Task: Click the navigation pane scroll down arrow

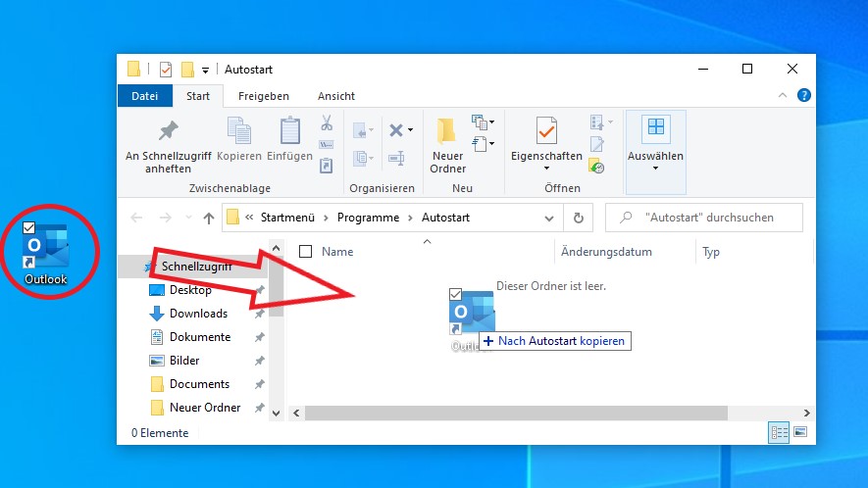Action: click(277, 414)
